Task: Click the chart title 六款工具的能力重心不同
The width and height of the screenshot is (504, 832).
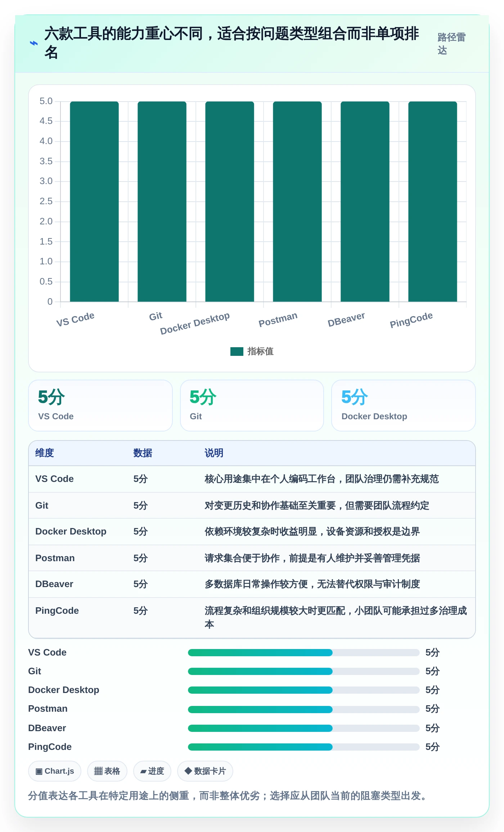Action: pos(231,43)
